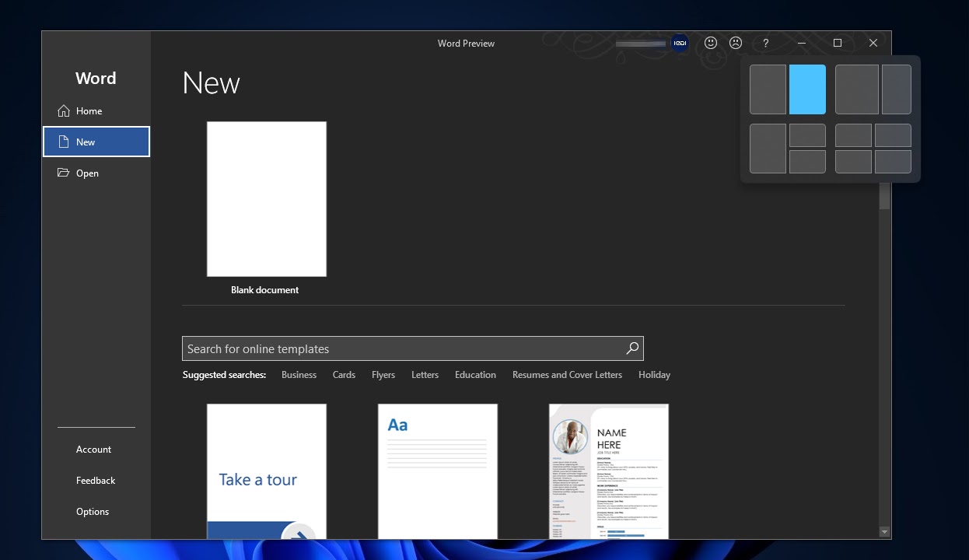969x560 pixels.
Task: Snap to bottom-left quadrant of four-zone layout
Action: pyautogui.click(x=853, y=162)
